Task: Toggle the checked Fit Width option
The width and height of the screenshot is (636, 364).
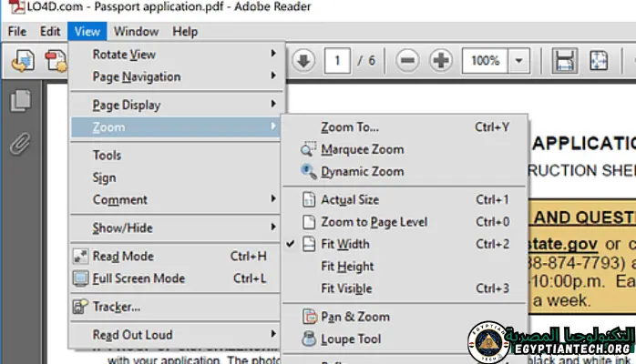Action: [405, 244]
